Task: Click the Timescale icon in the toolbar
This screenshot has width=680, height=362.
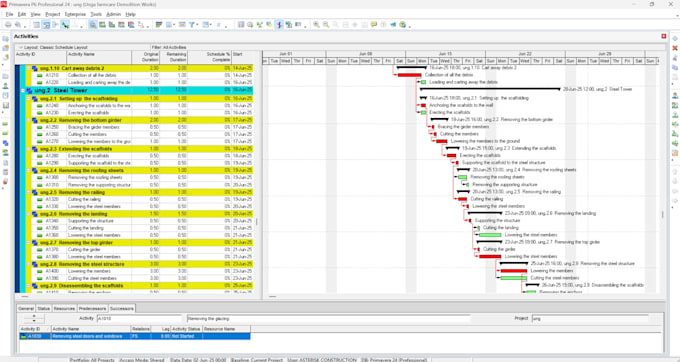Action: point(182,25)
